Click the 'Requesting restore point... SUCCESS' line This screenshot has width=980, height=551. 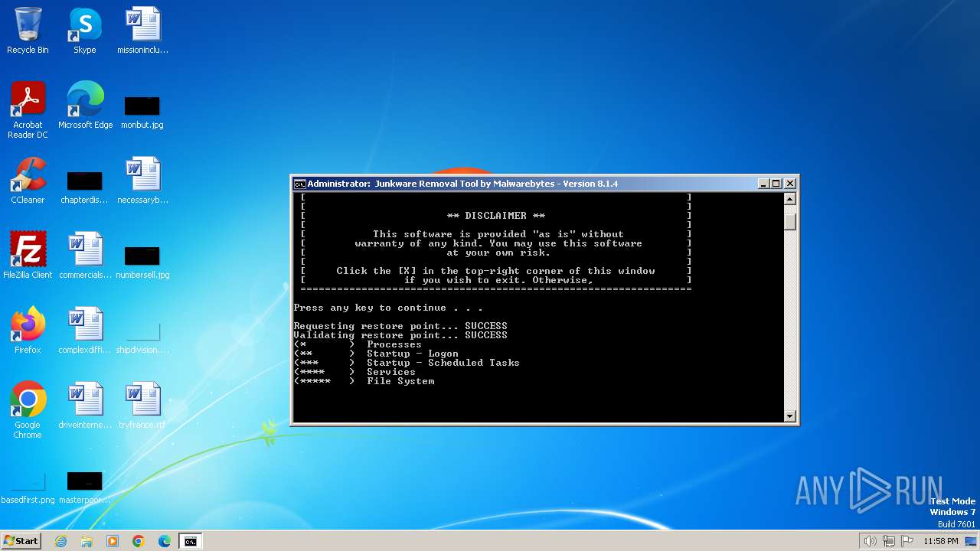(400, 326)
